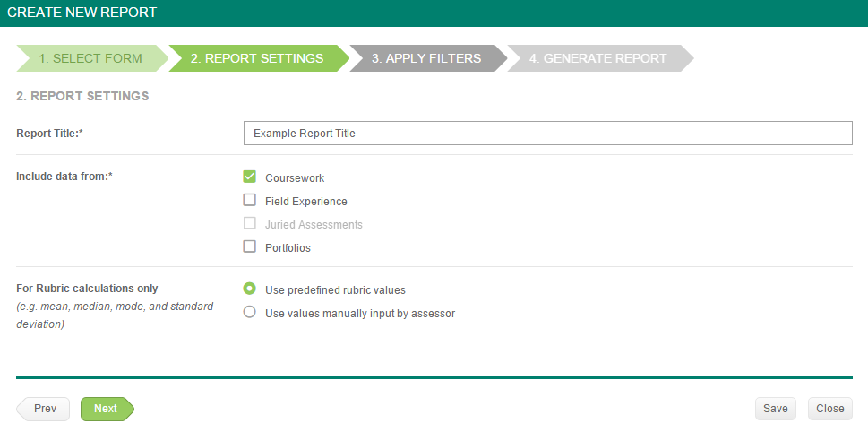868x432 pixels.
Task: Check the Portfolios option
Action: [250, 246]
